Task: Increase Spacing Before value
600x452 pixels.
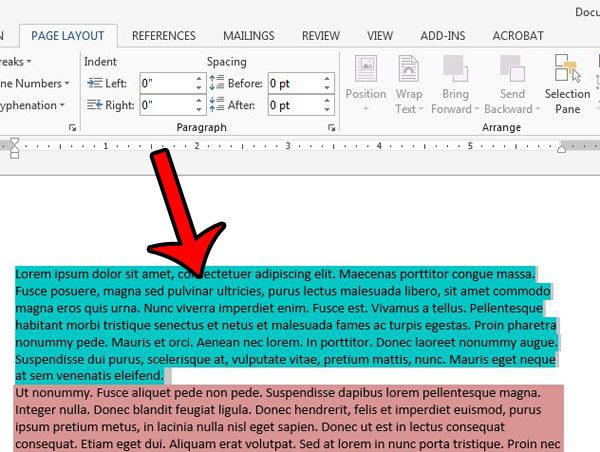Action: point(327,78)
